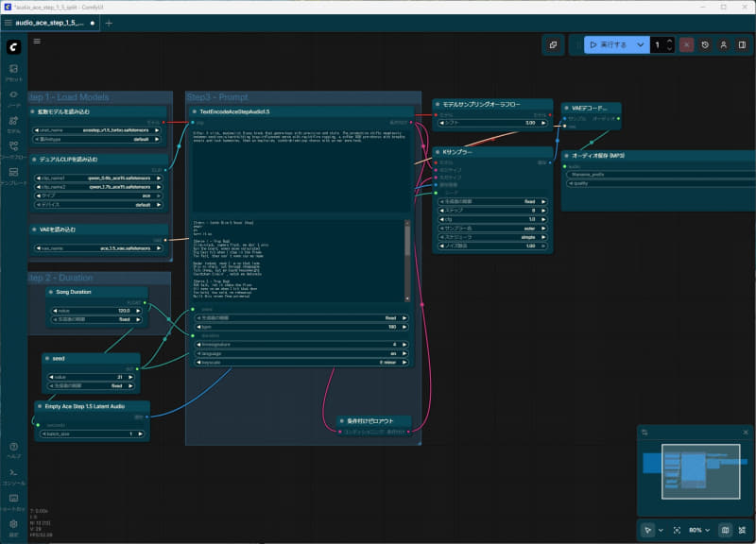Collapse the TextEncodeAceStepAudio1.5 node

click(x=195, y=111)
